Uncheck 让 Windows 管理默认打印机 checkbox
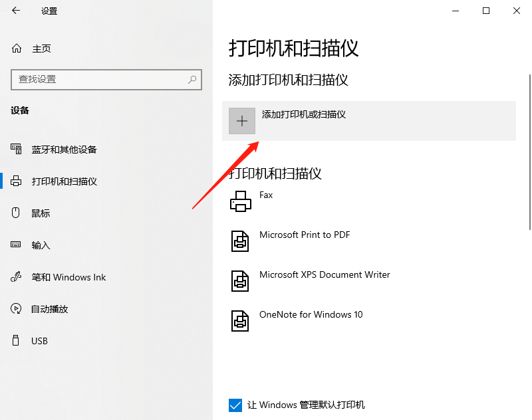532x420 pixels. 235,405
